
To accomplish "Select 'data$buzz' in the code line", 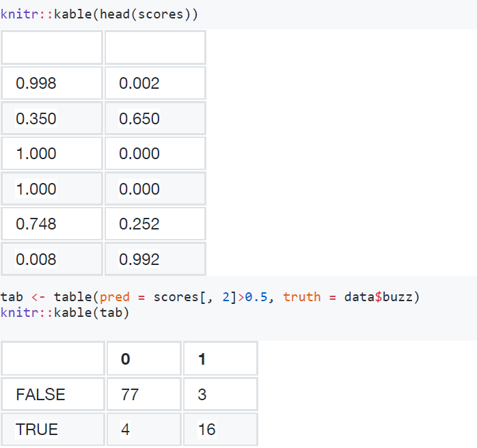I will click(x=378, y=297).
